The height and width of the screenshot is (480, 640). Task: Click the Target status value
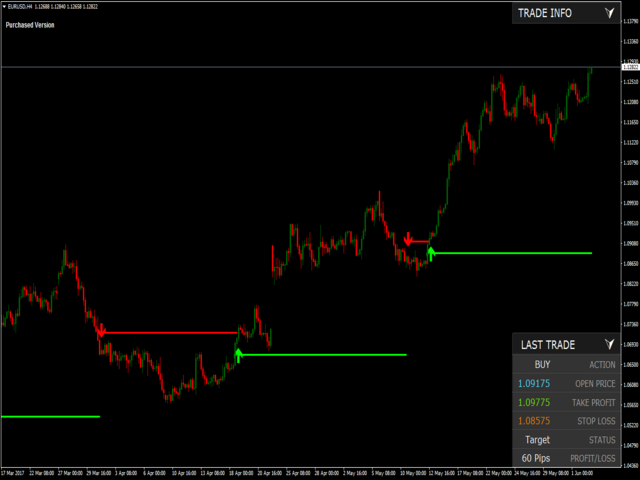pyautogui.click(x=537, y=440)
